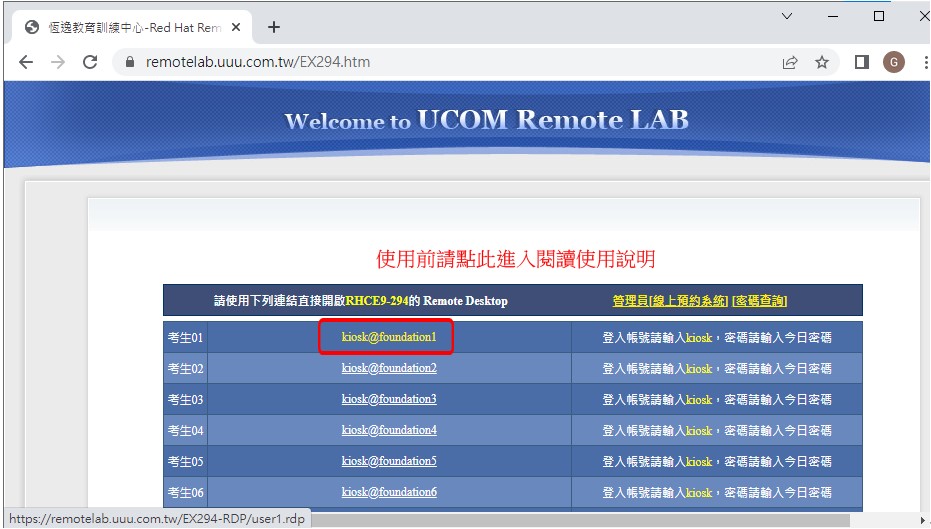Share this page via share icon

pos(790,62)
